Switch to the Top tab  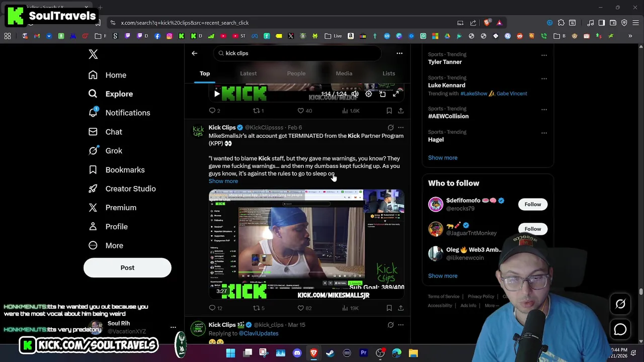[205, 73]
